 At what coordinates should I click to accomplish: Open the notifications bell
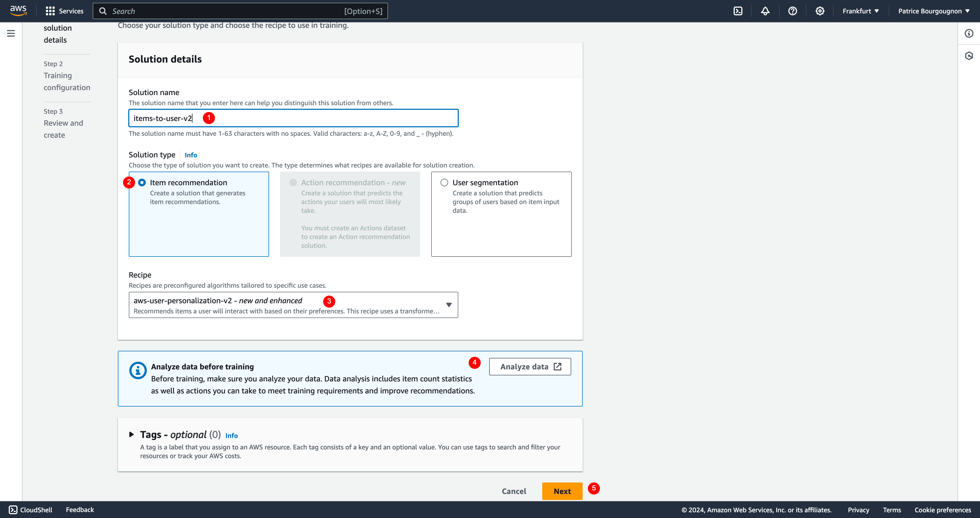[x=765, y=11]
